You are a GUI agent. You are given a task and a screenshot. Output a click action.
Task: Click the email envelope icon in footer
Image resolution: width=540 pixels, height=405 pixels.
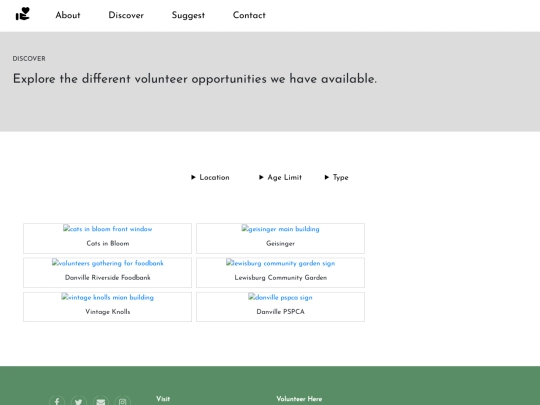coord(101,401)
